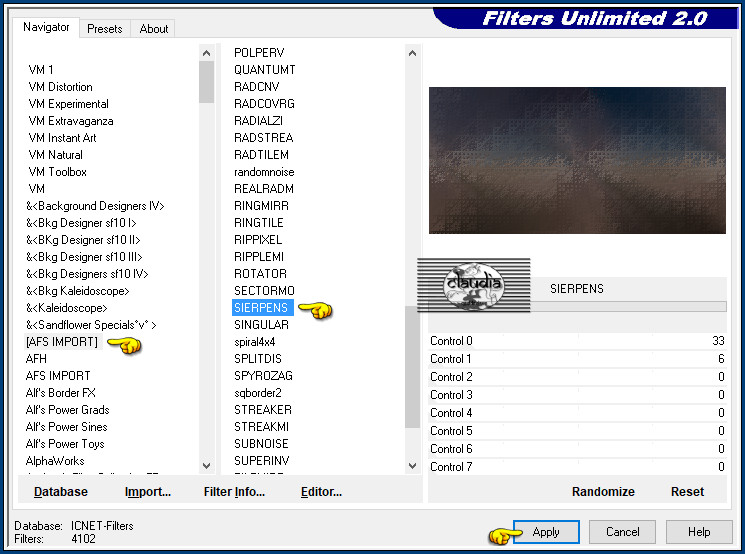The height and width of the screenshot is (554, 745).
Task: Adjust the Control 4 slider
Action: pos(577,413)
